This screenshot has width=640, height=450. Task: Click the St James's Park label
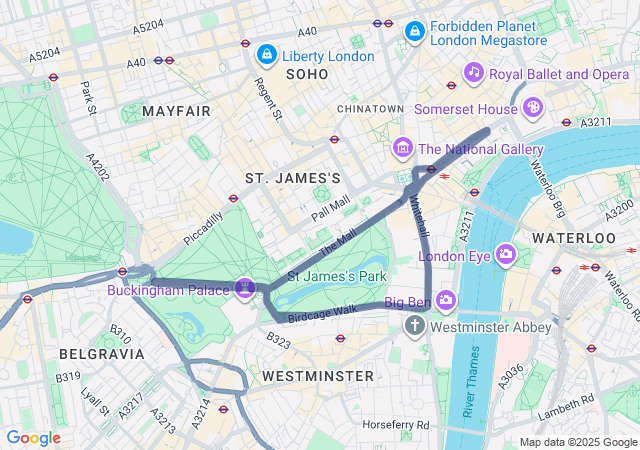pyautogui.click(x=337, y=276)
